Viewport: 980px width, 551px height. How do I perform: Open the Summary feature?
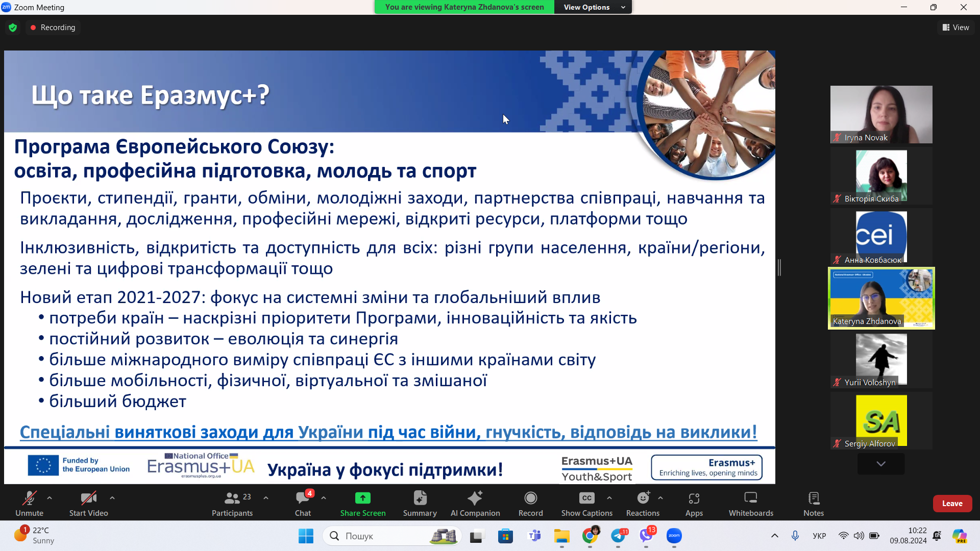click(420, 503)
